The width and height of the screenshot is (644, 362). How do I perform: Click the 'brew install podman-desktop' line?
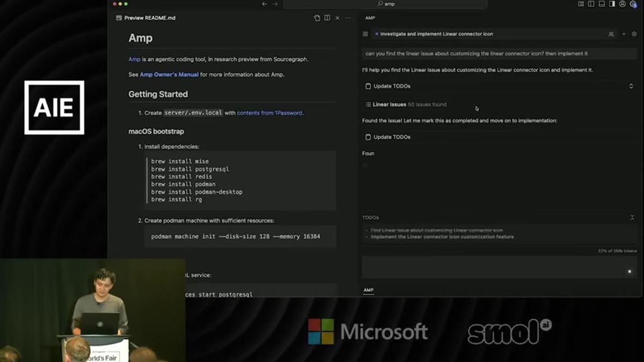196,191
